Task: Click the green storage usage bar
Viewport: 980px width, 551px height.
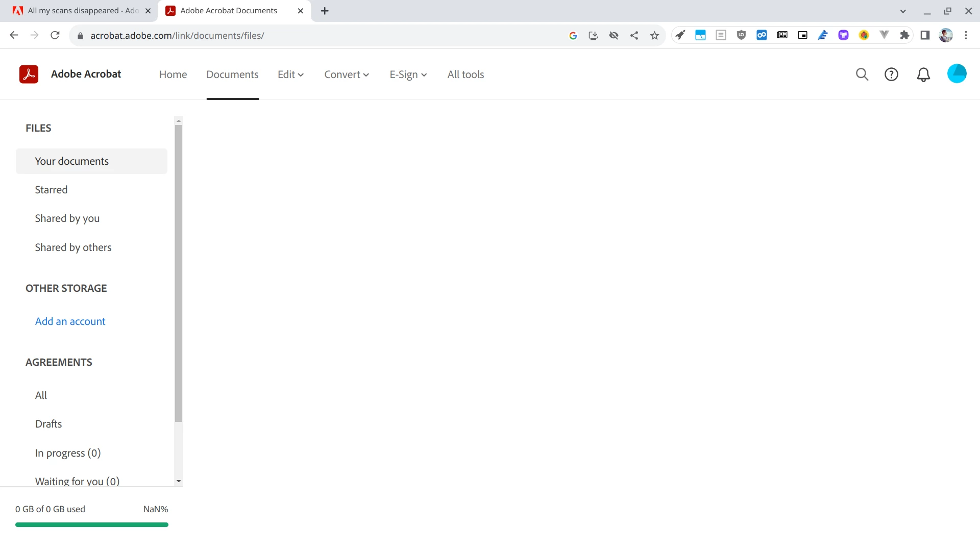Action: (x=92, y=524)
